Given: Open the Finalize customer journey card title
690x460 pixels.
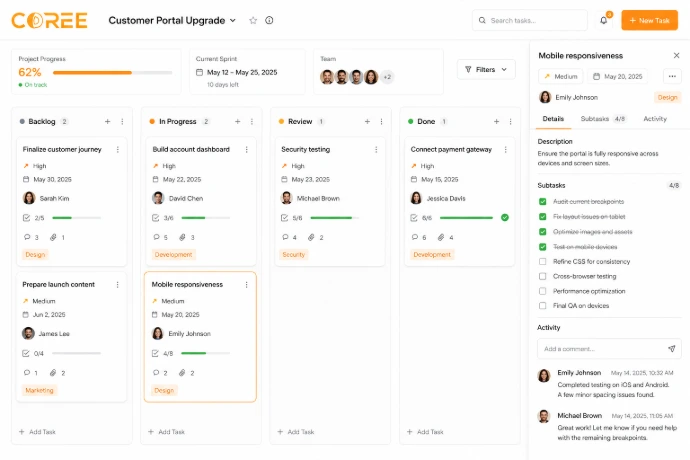Looking at the screenshot, I should click(x=62, y=150).
